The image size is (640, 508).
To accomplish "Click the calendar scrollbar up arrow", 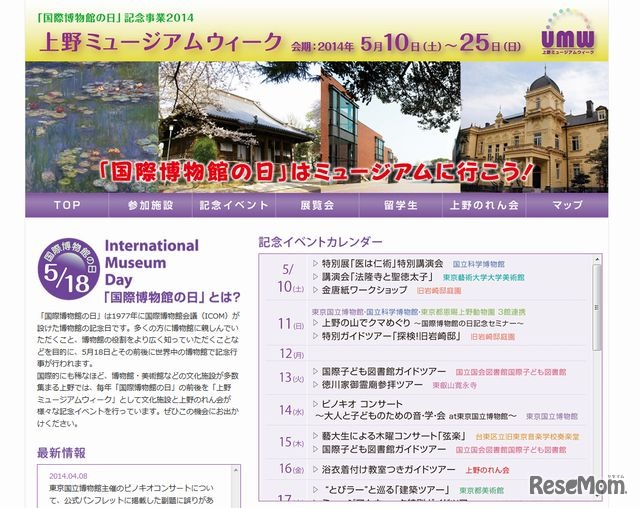I will click(598, 259).
